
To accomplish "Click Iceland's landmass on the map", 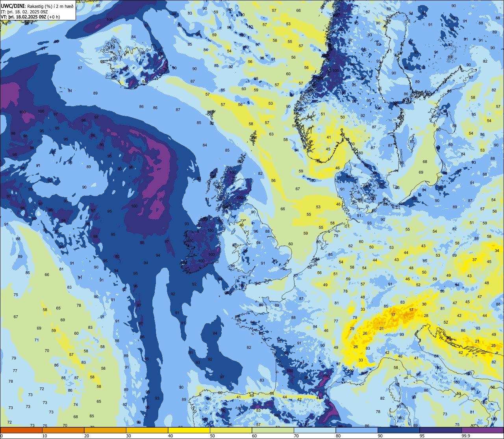I will pyautogui.click(x=134, y=63).
